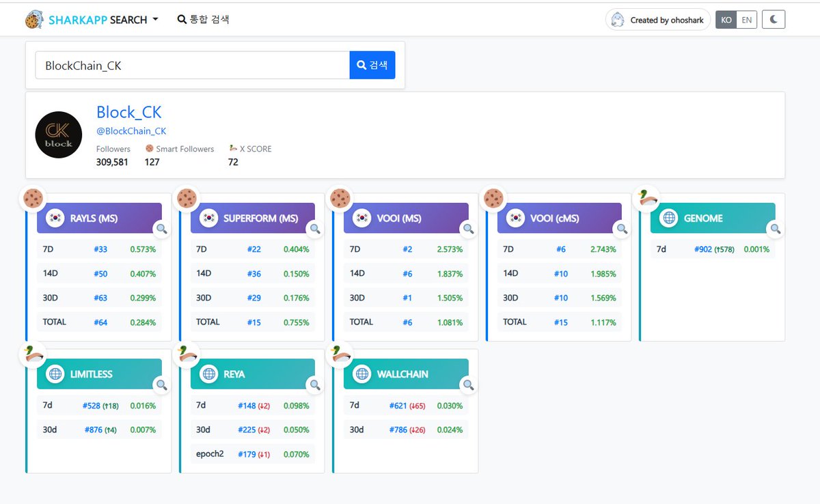Click the SharkApp cookie shark logo

tap(34, 20)
